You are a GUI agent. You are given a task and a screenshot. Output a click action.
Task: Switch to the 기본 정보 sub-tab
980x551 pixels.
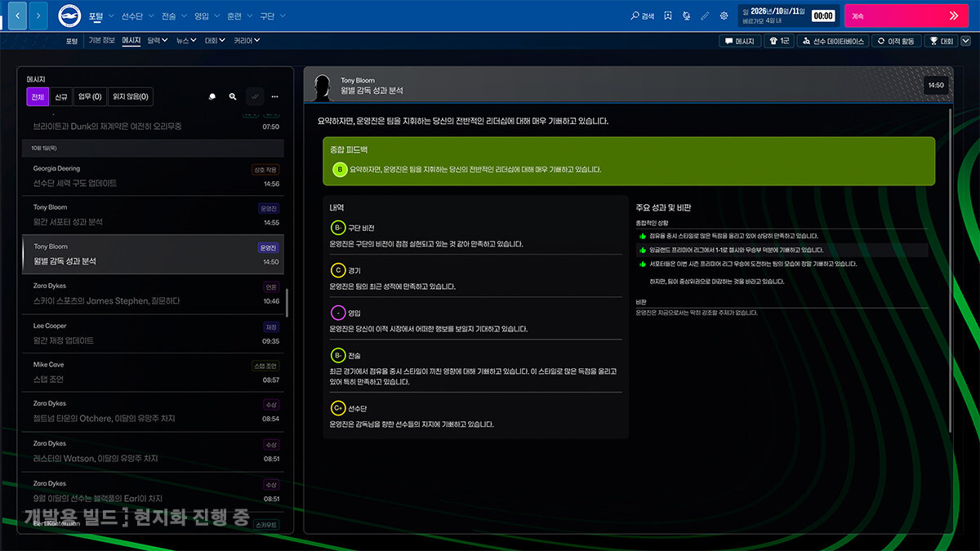(x=102, y=40)
